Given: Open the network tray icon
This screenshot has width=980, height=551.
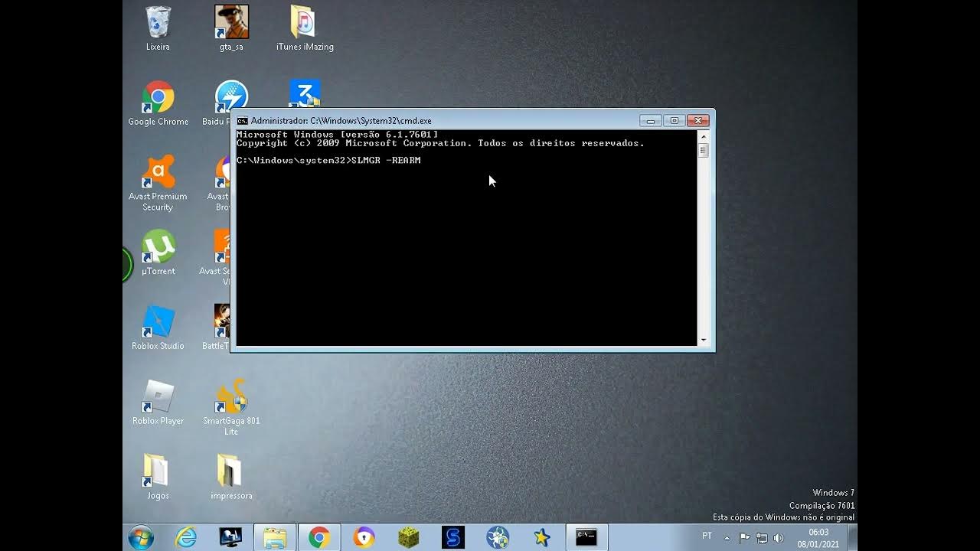Looking at the screenshot, I should point(762,538).
